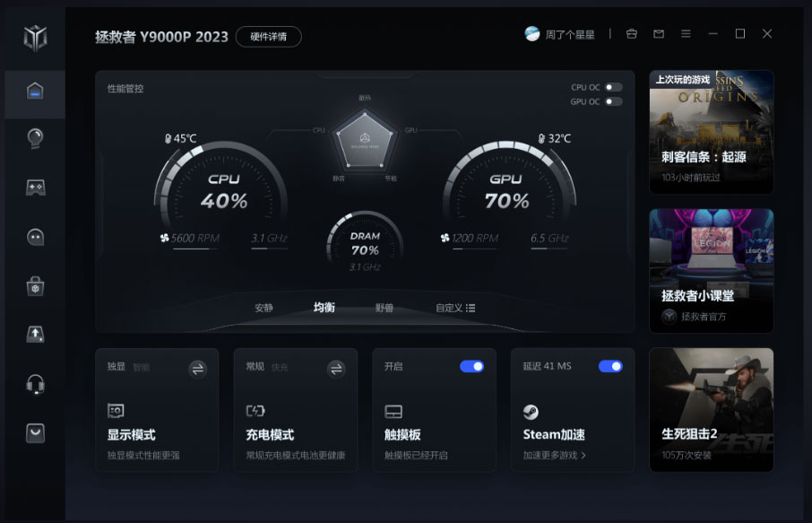Open the bottom smiley bag sidebar icon
812x523 pixels.
(x=35, y=433)
